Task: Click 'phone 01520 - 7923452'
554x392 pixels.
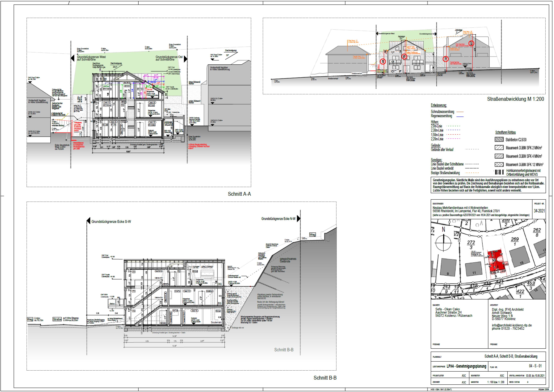Action: coord(508,329)
